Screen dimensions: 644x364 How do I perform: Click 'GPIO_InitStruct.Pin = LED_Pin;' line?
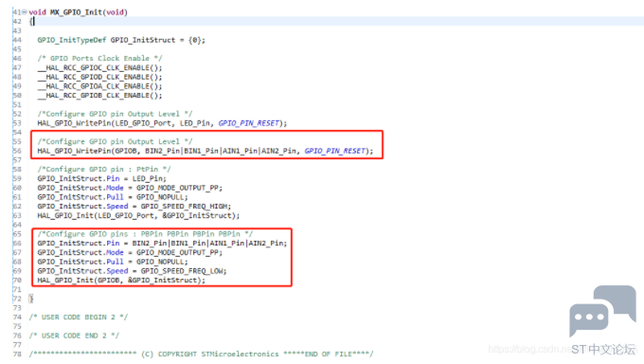102,178
